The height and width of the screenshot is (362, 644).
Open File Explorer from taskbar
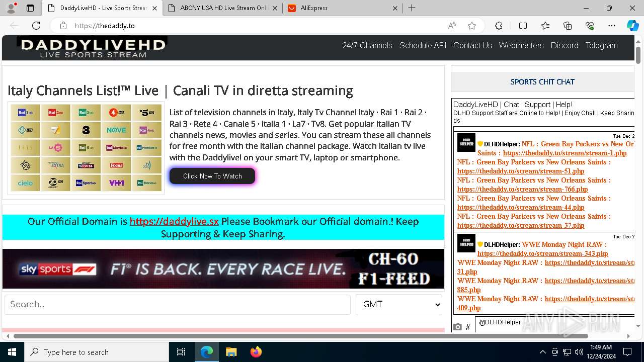pos(231,352)
